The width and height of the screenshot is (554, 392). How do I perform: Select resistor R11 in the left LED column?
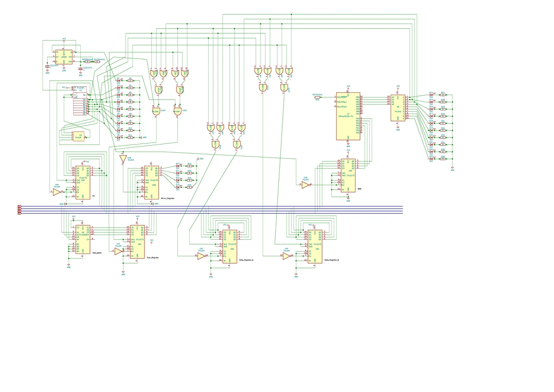tap(131, 138)
